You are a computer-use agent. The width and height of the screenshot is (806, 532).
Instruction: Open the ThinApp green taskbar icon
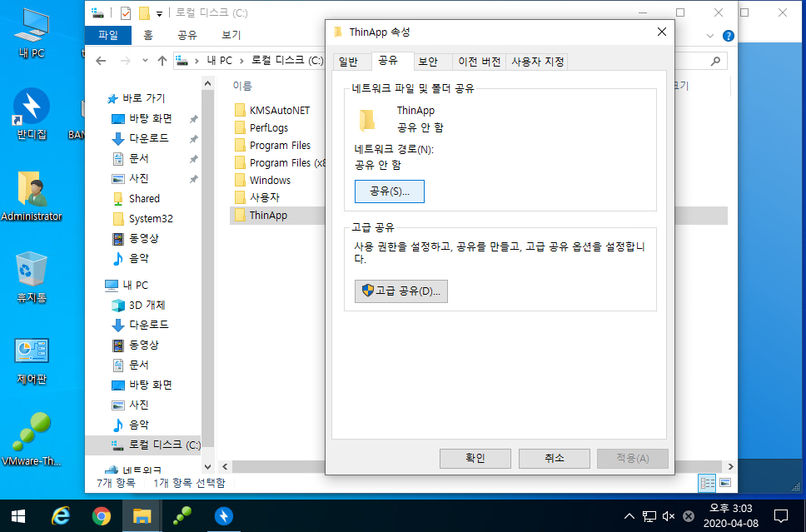pos(182,516)
